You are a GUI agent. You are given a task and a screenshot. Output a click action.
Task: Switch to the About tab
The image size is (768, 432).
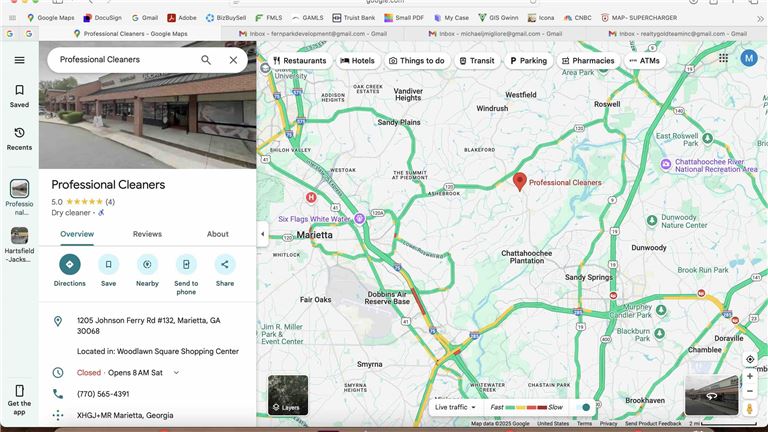[x=217, y=234]
